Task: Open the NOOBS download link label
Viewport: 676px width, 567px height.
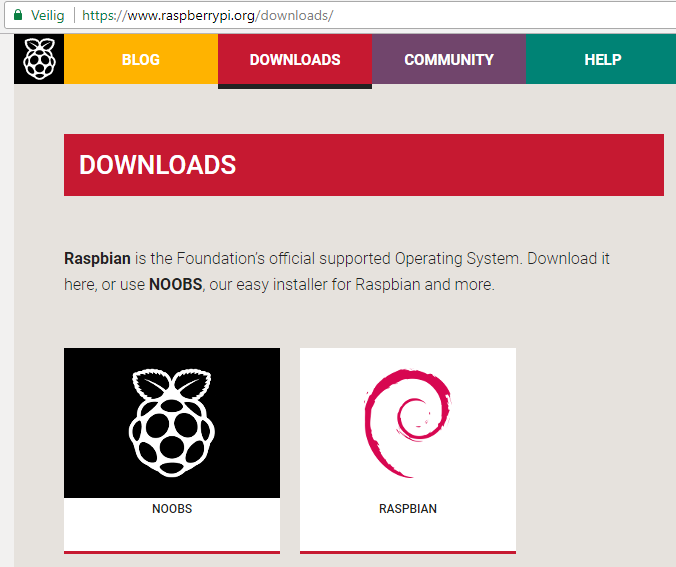Action: click(172, 509)
